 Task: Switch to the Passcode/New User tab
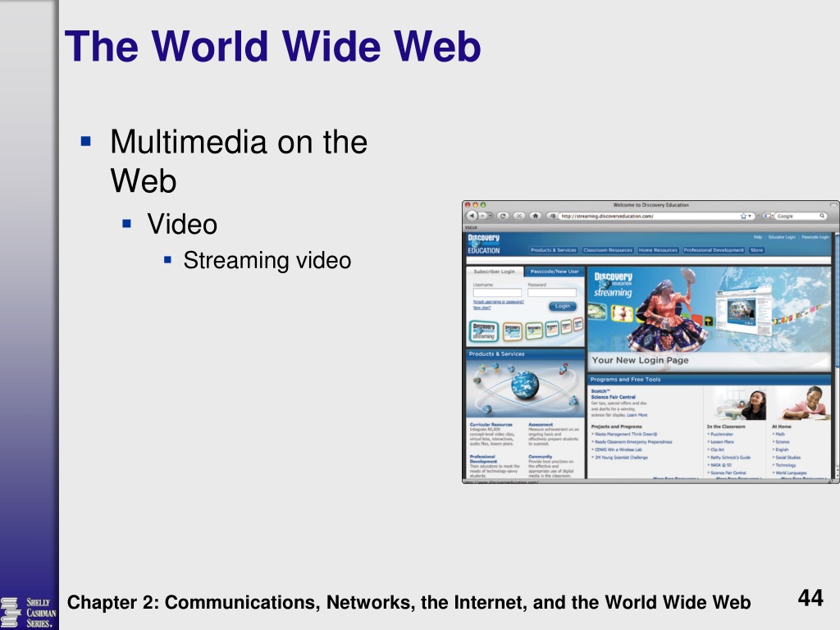click(555, 272)
